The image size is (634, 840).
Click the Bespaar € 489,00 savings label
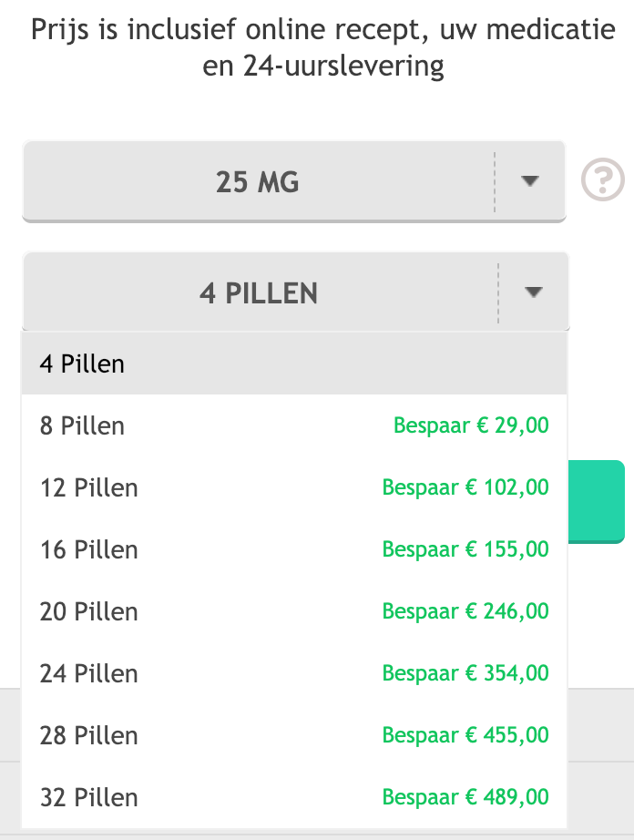pos(465,796)
